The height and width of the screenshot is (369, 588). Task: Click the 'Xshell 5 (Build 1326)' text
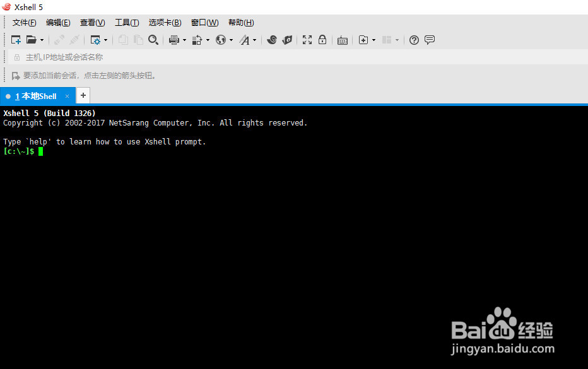coord(49,114)
